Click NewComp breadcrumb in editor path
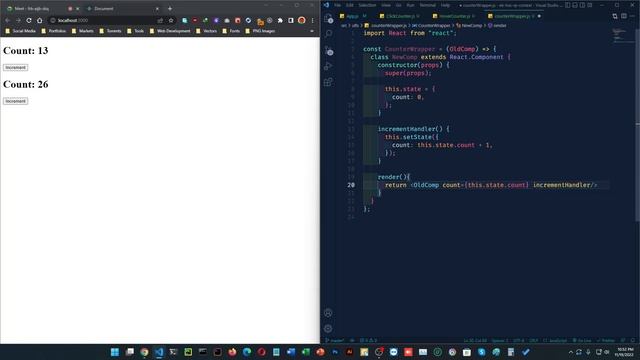This screenshot has height=360, width=640. point(469,25)
